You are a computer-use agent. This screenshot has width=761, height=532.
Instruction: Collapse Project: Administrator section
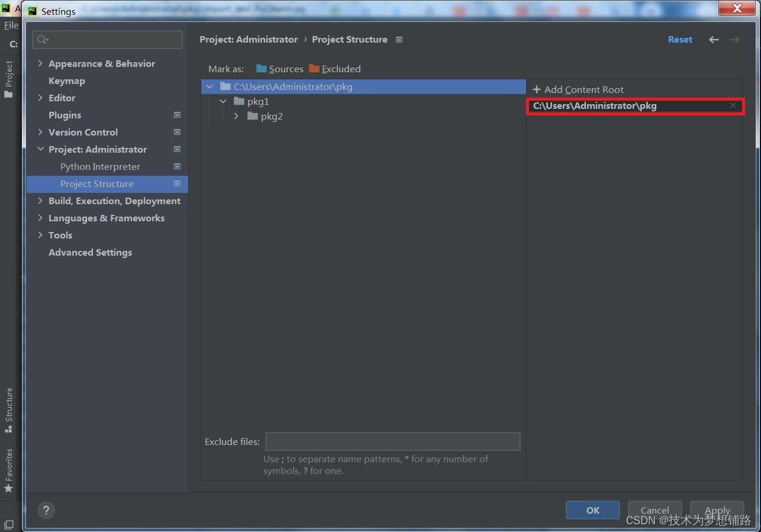[40, 149]
